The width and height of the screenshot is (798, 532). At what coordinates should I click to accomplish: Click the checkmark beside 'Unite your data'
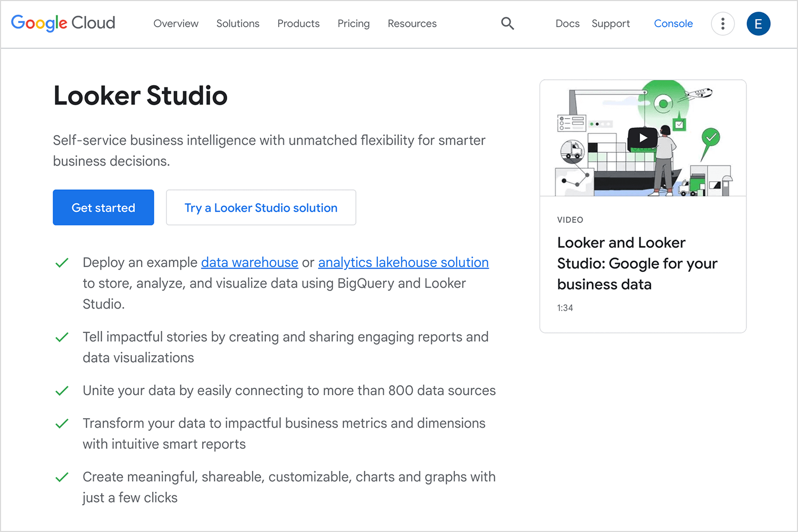click(62, 391)
